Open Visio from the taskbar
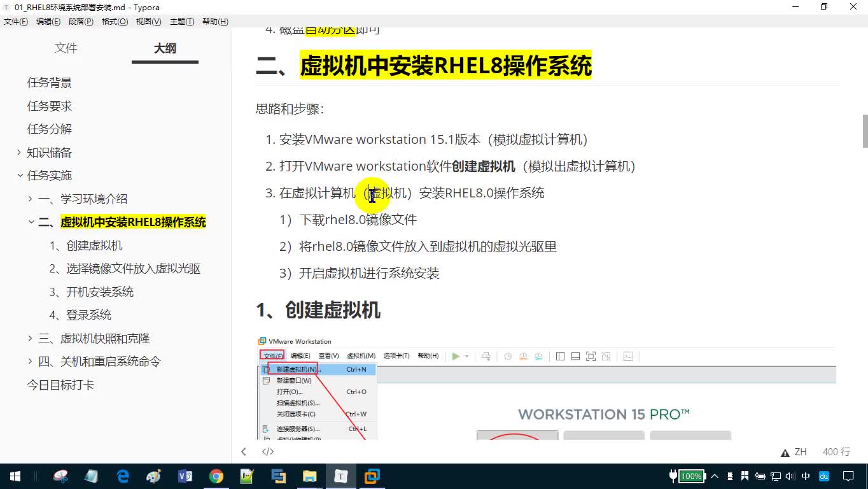The height and width of the screenshot is (489, 868). tap(185, 476)
